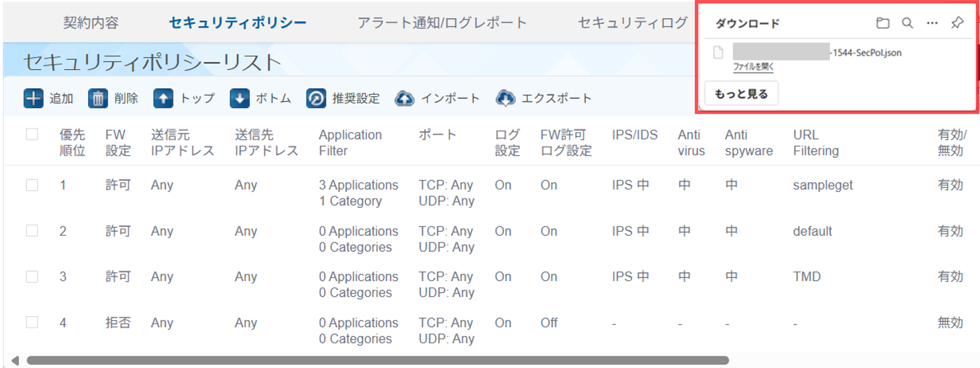Click the 有効/無効 column header
Viewport: 980px width, 368px height.
pyautogui.click(x=952, y=142)
